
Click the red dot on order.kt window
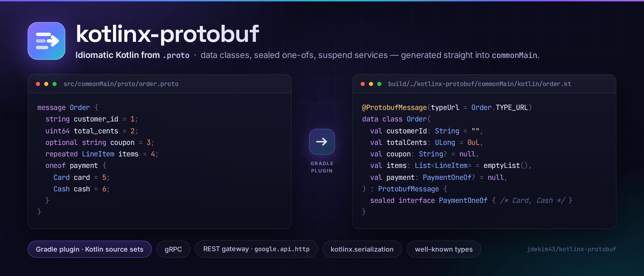[x=363, y=84]
